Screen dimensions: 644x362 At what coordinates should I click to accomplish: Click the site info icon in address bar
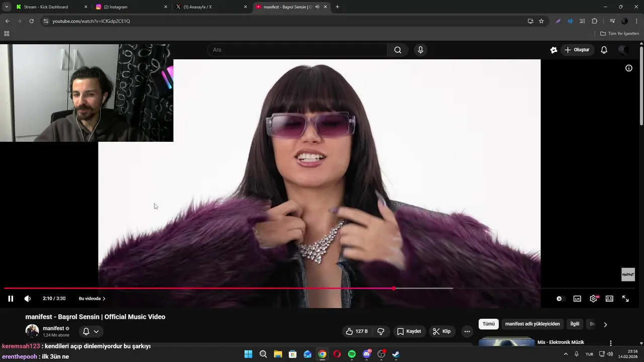(x=46, y=21)
